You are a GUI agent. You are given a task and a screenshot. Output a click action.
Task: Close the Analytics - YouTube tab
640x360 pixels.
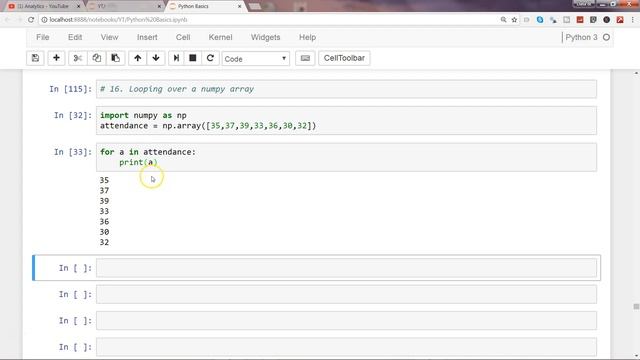point(78,6)
